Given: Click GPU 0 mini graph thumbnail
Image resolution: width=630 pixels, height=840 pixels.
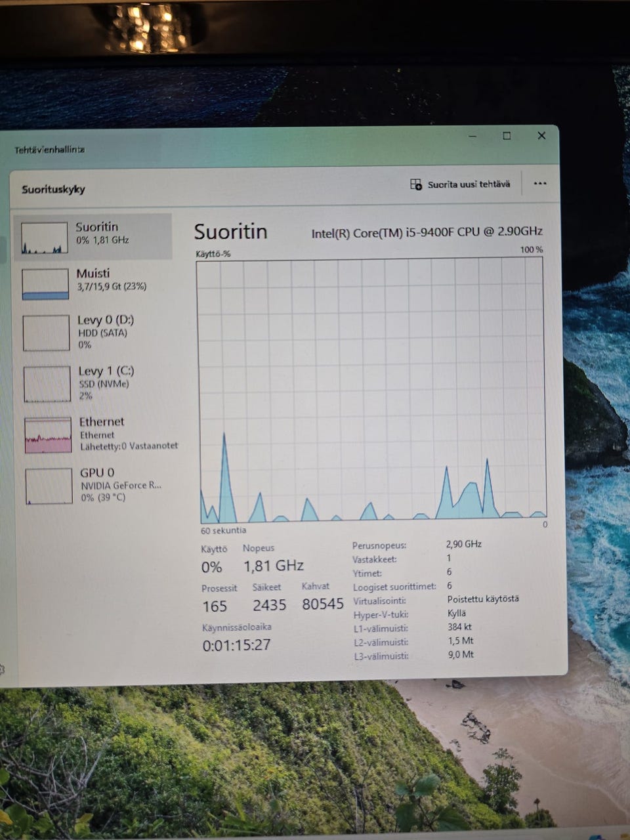Looking at the screenshot, I should (x=49, y=486).
